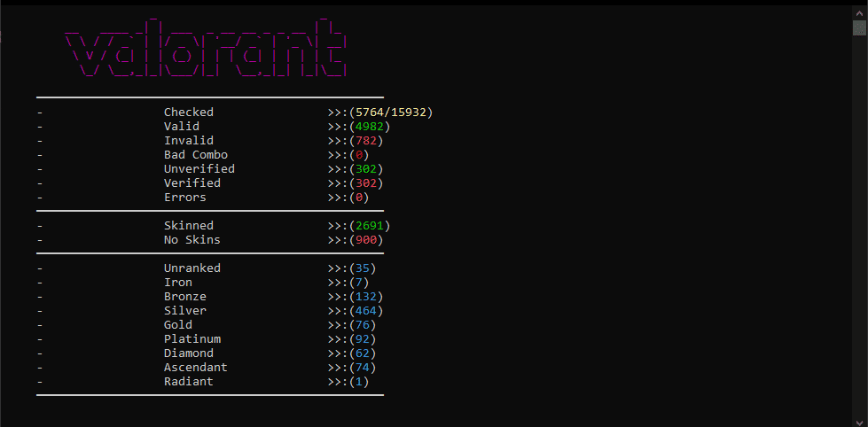Viewport: 868px width, 427px height.
Task: Click the Invalid count 782
Action: pyautogui.click(x=366, y=141)
